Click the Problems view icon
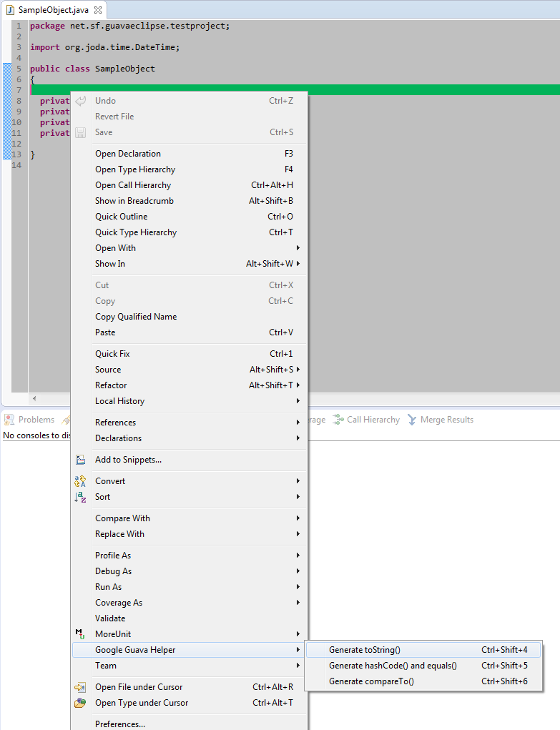 pyautogui.click(x=9, y=420)
